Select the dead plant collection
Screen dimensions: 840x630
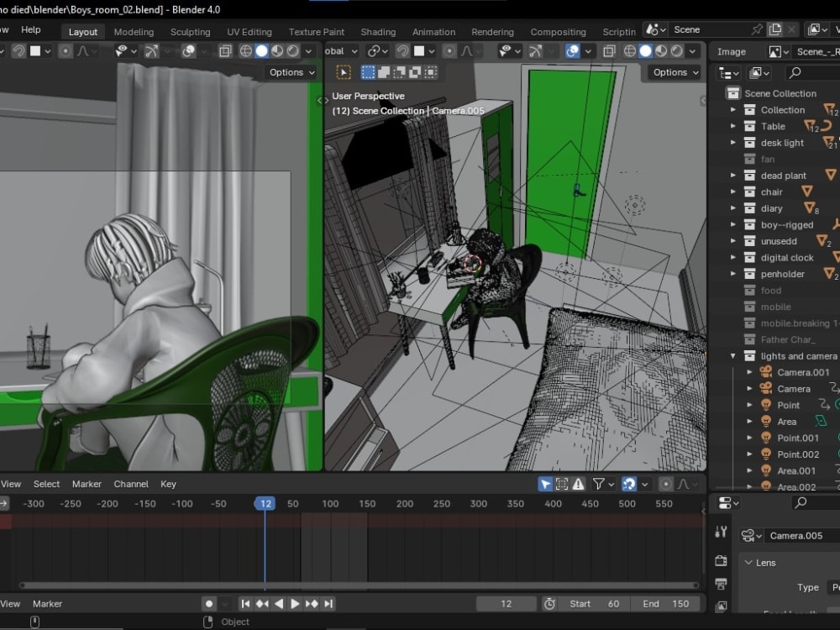783,176
